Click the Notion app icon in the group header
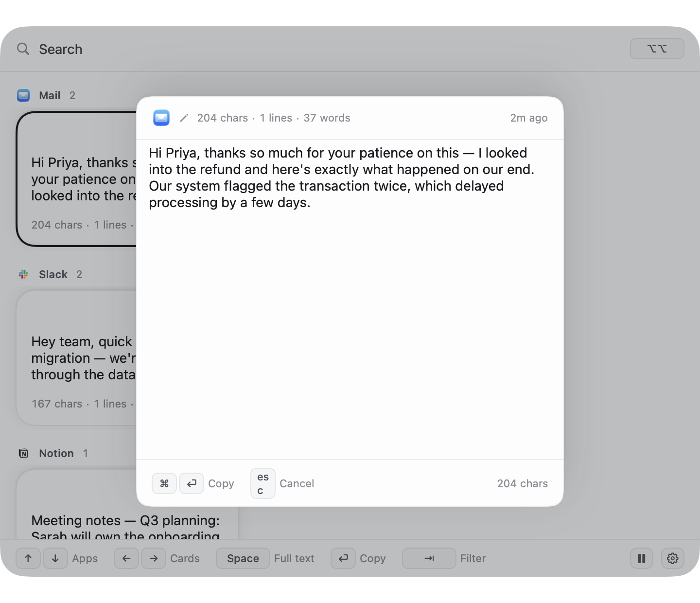 coord(23,453)
